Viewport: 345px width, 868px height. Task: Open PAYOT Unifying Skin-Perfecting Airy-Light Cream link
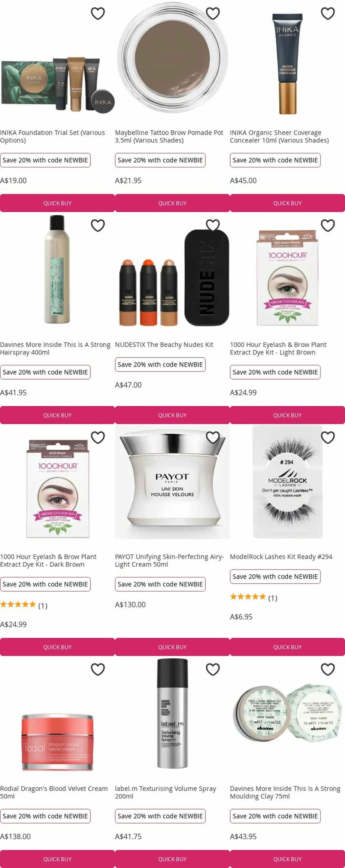169,560
